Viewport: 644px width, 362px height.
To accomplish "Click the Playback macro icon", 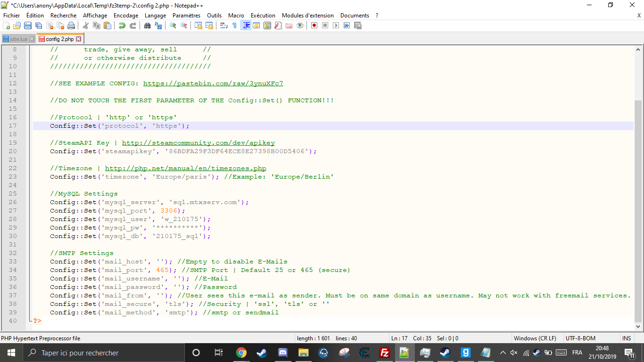I will pyautogui.click(x=336, y=25).
